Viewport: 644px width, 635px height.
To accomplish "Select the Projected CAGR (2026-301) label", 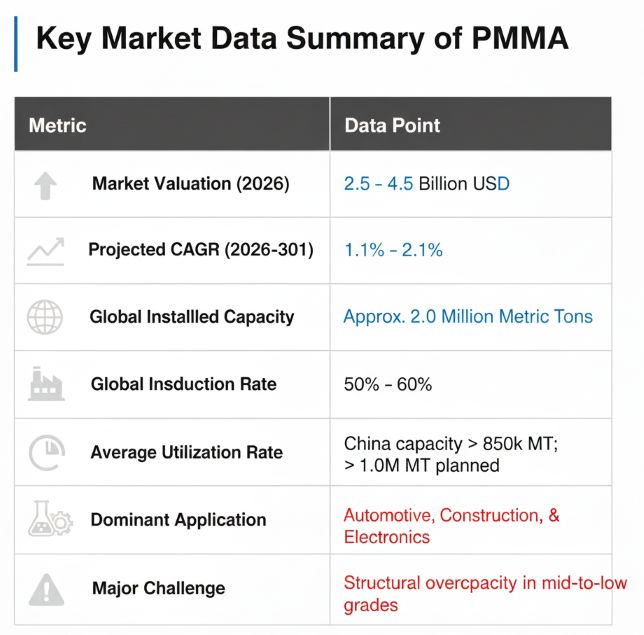I will (201, 250).
